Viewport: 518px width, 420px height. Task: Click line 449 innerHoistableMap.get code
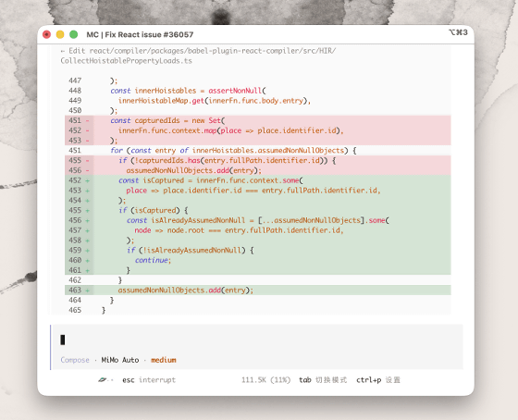215,101
